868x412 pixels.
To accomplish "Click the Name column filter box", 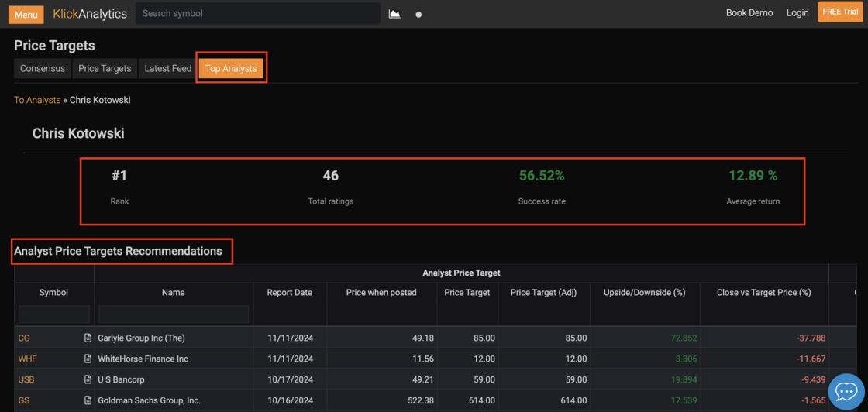I will [x=174, y=314].
